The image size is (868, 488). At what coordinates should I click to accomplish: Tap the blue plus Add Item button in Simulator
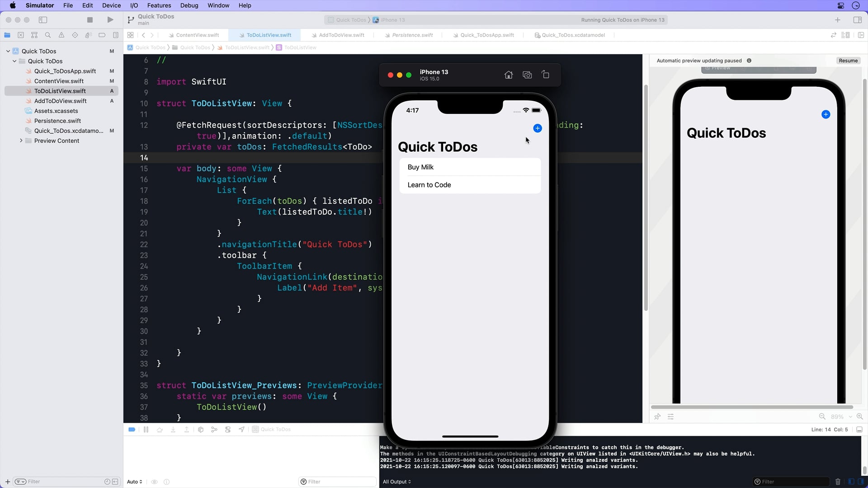click(538, 128)
